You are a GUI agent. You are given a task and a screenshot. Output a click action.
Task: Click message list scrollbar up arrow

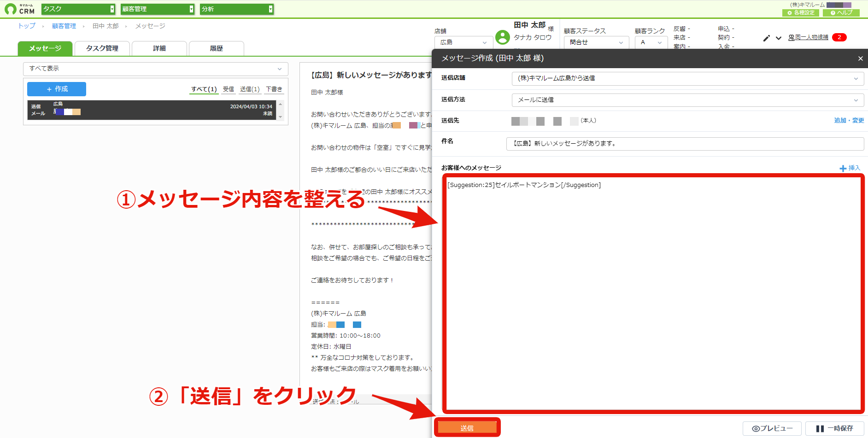[280, 104]
